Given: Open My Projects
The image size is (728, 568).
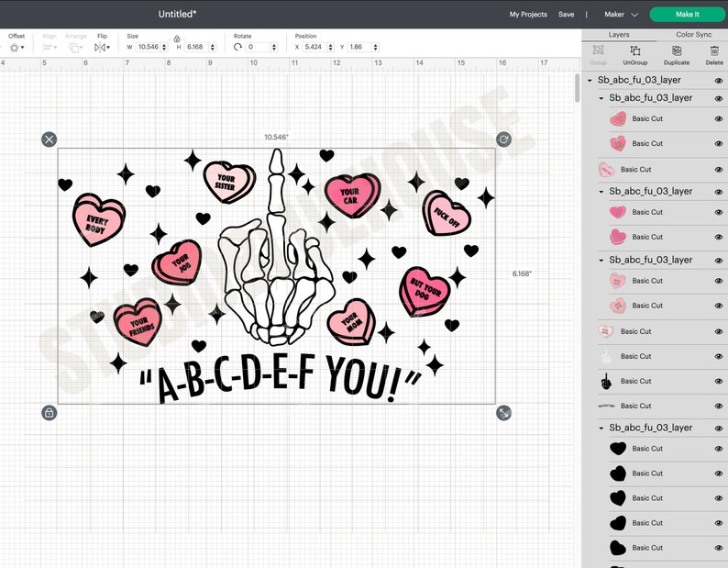Looking at the screenshot, I should coord(528,15).
